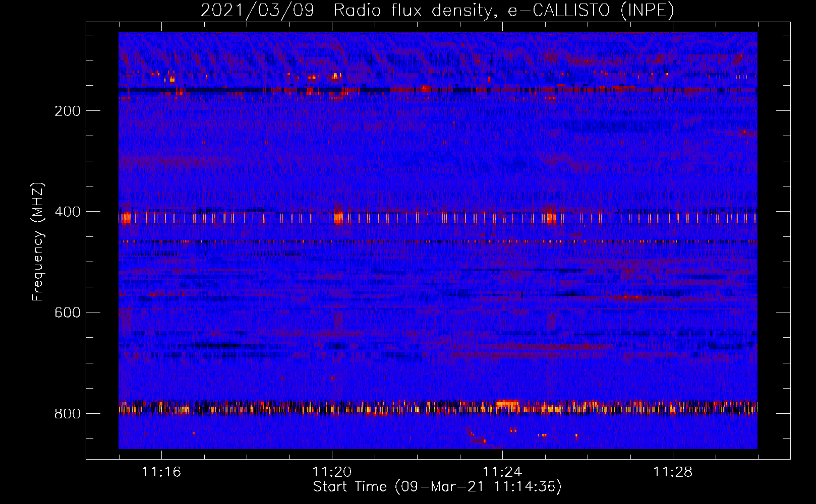This screenshot has height=504, width=816.
Task: Click the 11:24 time tick label
Action: (502, 472)
